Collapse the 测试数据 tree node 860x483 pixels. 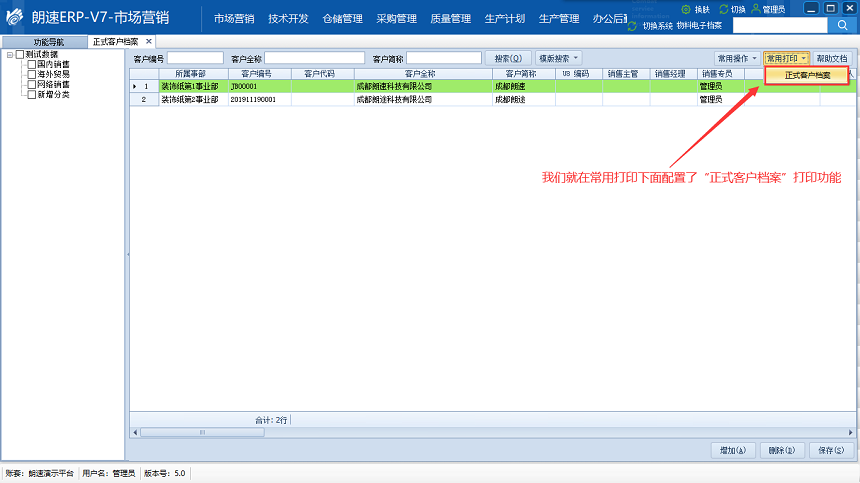click(9, 54)
